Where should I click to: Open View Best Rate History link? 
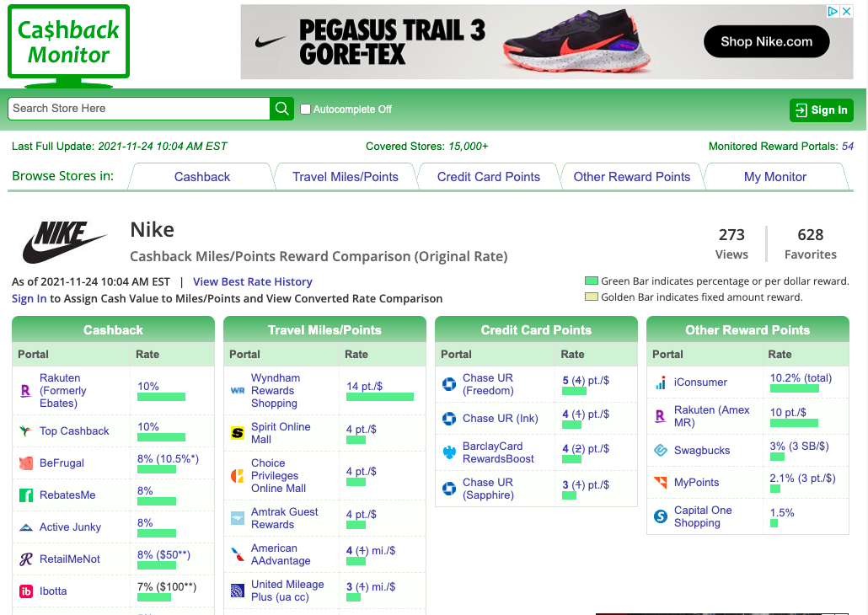(x=253, y=281)
